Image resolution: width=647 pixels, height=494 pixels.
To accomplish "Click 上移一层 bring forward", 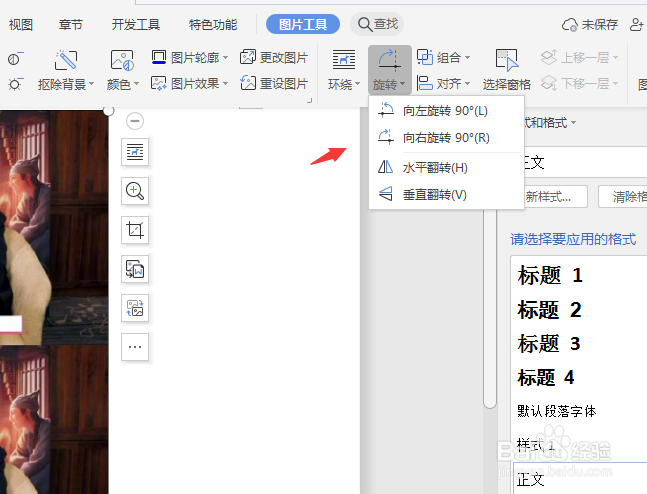I will pyautogui.click(x=579, y=57).
